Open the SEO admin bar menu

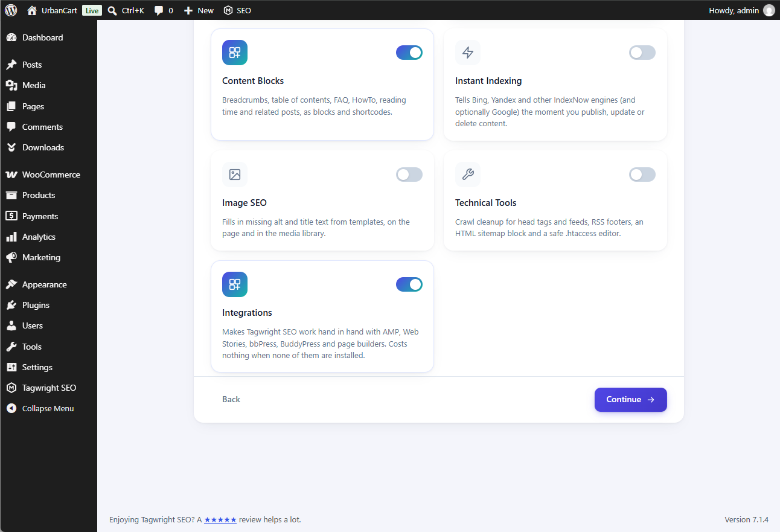(237, 10)
